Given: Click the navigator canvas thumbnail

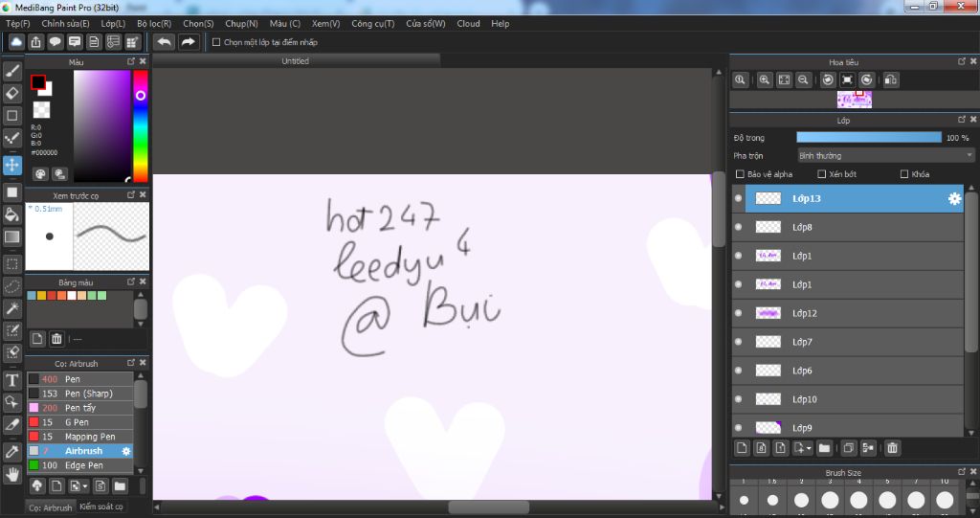Looking at the screenshot, I should coord(855,100).
